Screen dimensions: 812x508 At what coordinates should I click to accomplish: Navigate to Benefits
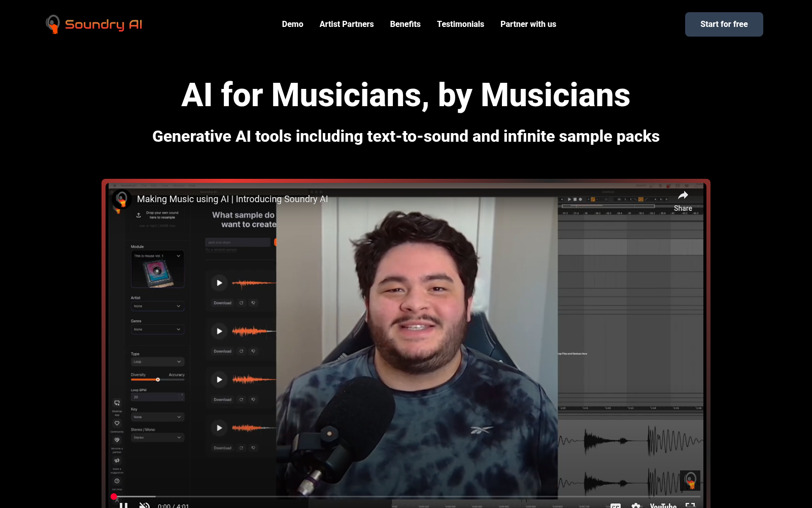click(405, 24)
